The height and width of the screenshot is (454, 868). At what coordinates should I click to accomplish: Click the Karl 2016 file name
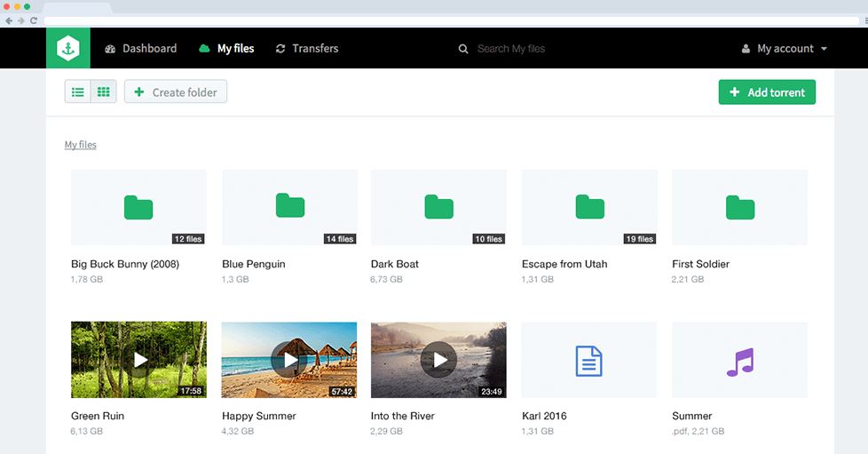coord(544,417)
